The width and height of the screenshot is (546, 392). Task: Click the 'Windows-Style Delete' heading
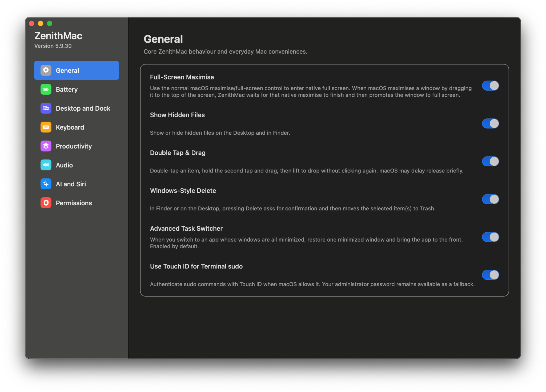[183, 191]
